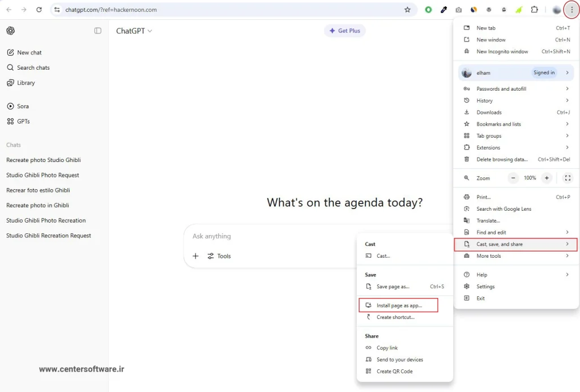Click the plus attach icon in prompt box
This screenshot has width=580, height=392.
[x=195, y=256]
